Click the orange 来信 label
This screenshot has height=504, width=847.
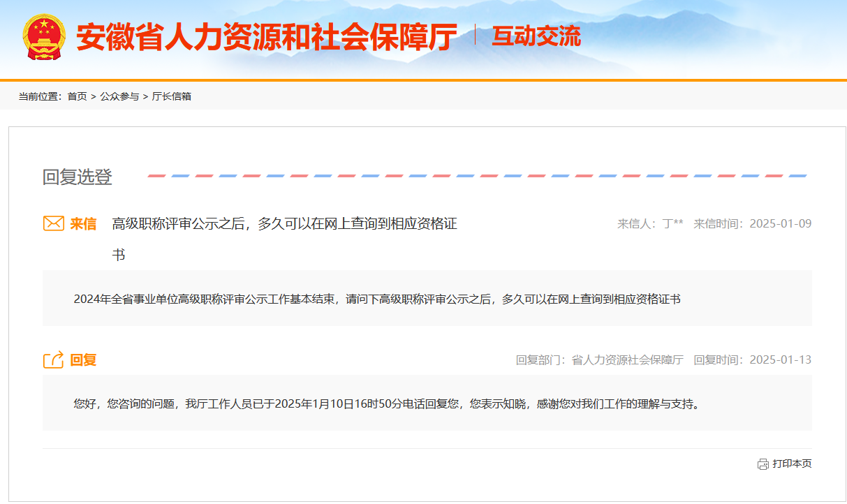[x=83, y=224]
